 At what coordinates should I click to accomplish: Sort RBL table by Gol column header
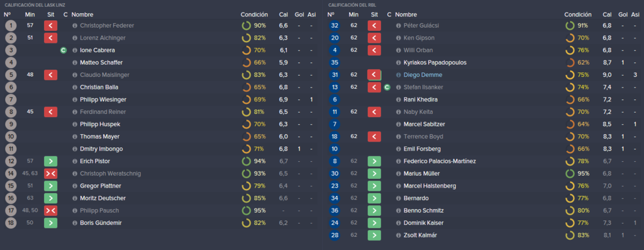(622, 14)
